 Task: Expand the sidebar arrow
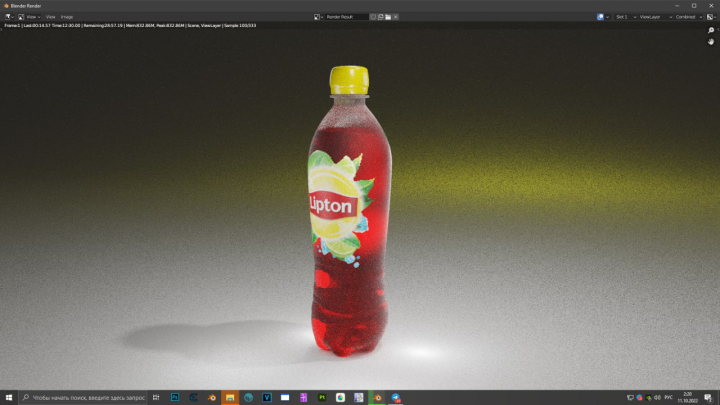click(718, 29)
